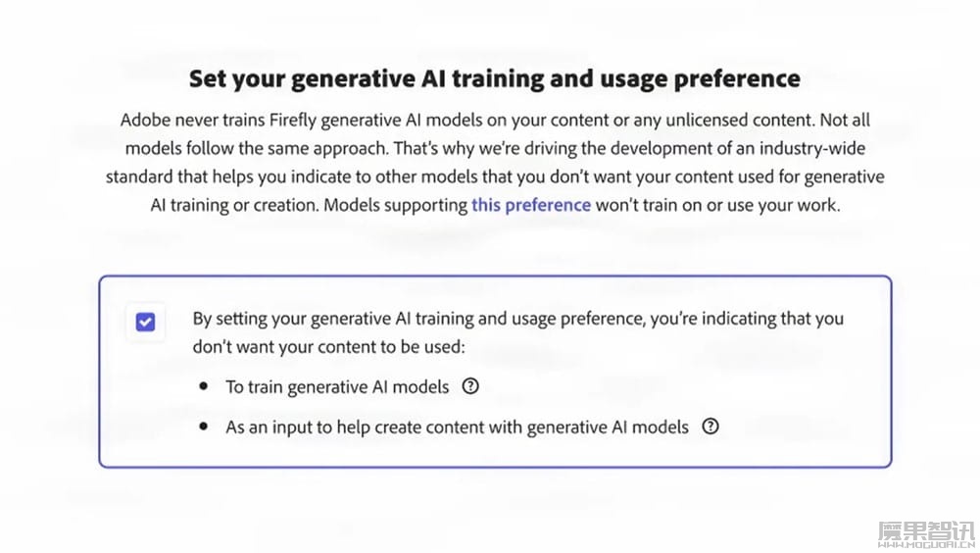The width and height of the screenshot is (980, 553).
Task: Select the bullet dot before "As an input"
Action: (203, 427)
